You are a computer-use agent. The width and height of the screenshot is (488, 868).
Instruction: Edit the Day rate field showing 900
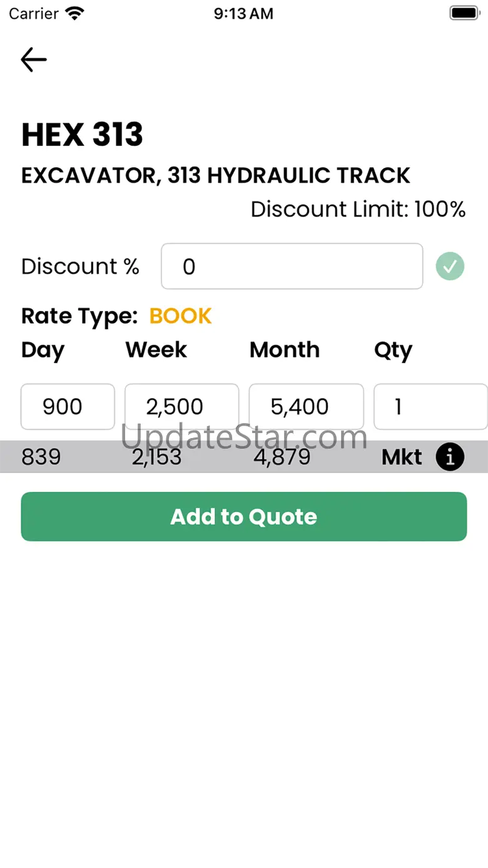[x=68, y=407]
